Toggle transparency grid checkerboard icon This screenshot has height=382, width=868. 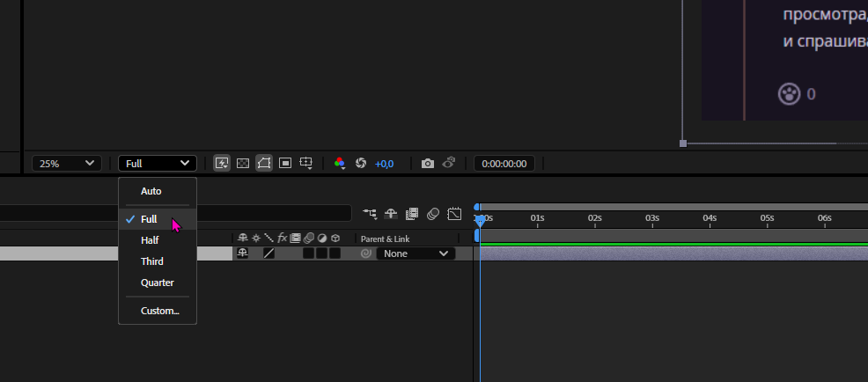[x=242, y=164]
